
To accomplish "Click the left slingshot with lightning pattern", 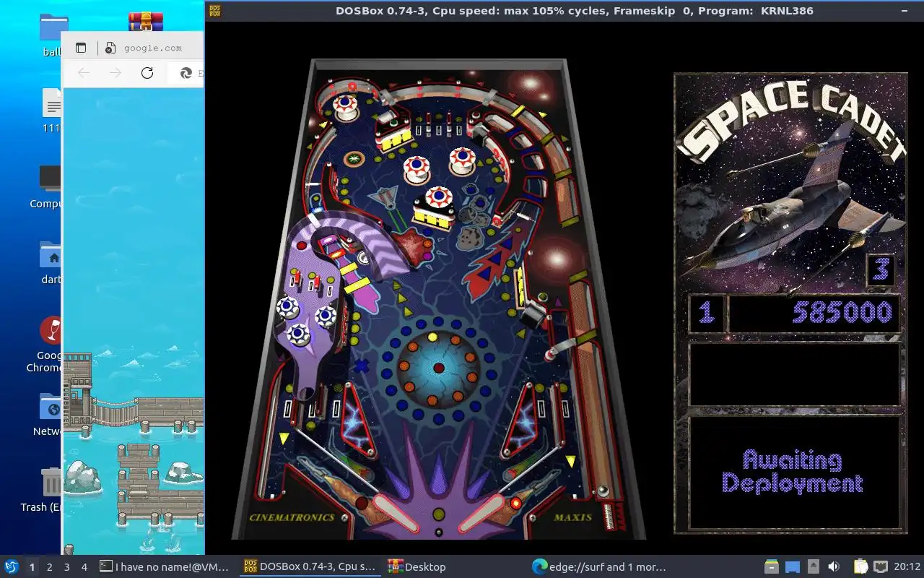I will 357,420.
